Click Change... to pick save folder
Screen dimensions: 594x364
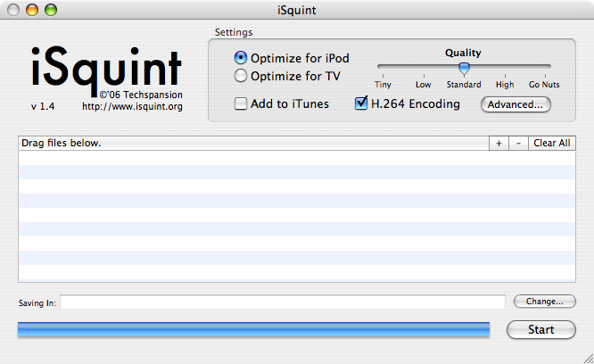[545, 302]
